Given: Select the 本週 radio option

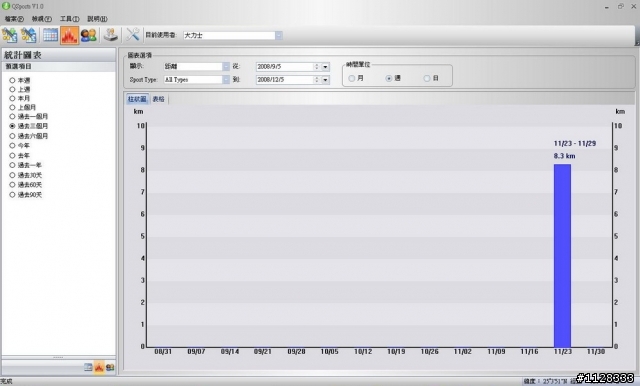Looking at the screenshot, I should coord(20,80).
